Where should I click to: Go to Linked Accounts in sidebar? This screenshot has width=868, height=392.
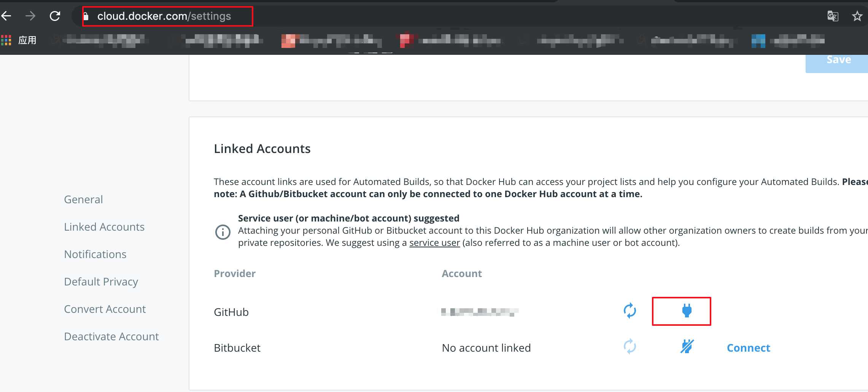coord(104,227)
